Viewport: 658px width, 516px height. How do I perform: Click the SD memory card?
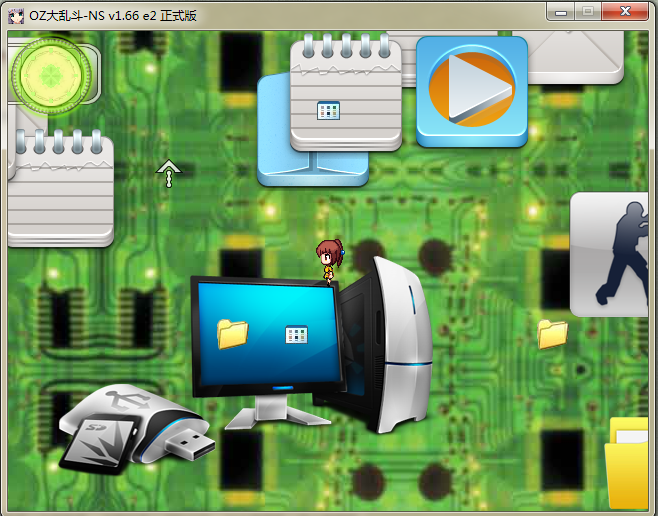(99, 444)
